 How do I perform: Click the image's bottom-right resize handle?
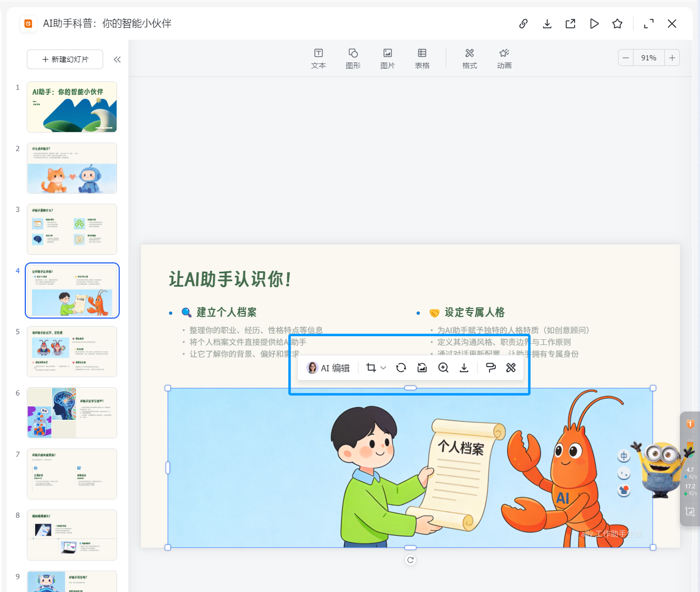(x=653, y=548)
